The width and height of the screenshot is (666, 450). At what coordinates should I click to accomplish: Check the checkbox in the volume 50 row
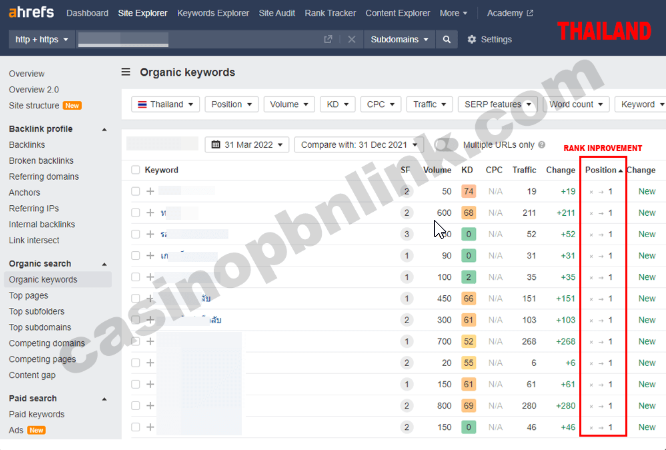click(135, 191)
